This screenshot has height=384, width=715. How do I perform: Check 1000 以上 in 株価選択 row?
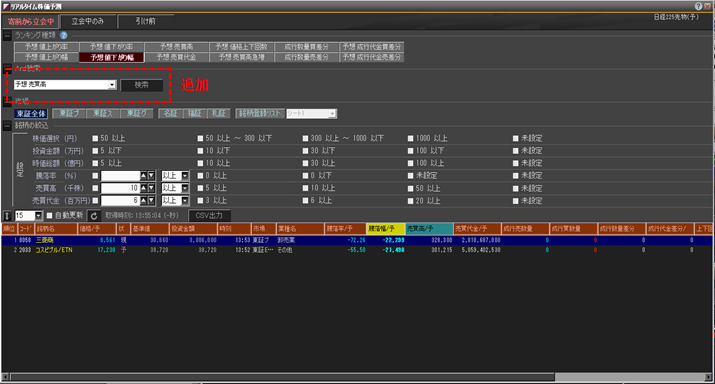pos(410,138)
